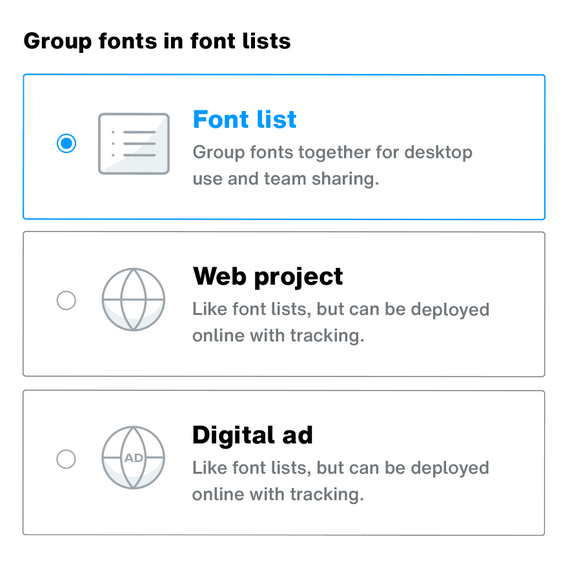Click the Digital ad globe icon
Image resolution: width=568 pixels, height=568 pixels.
tap(133, 458)
